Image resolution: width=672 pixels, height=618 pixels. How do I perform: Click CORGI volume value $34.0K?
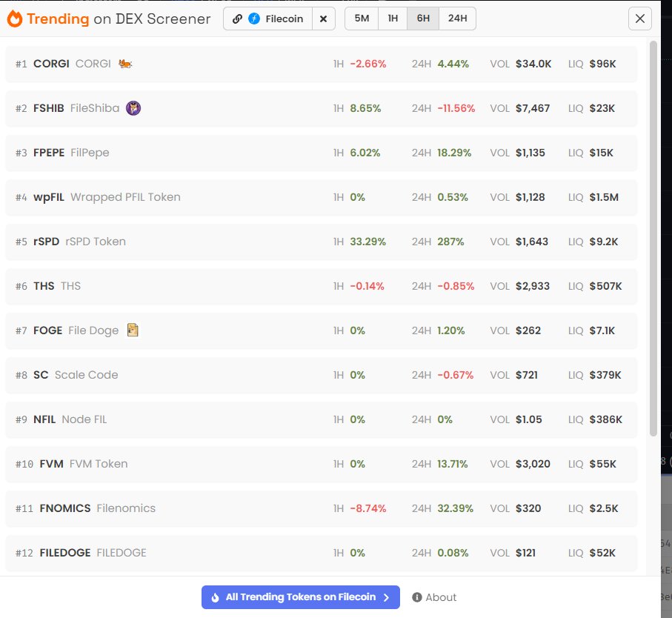pos(533,64)
